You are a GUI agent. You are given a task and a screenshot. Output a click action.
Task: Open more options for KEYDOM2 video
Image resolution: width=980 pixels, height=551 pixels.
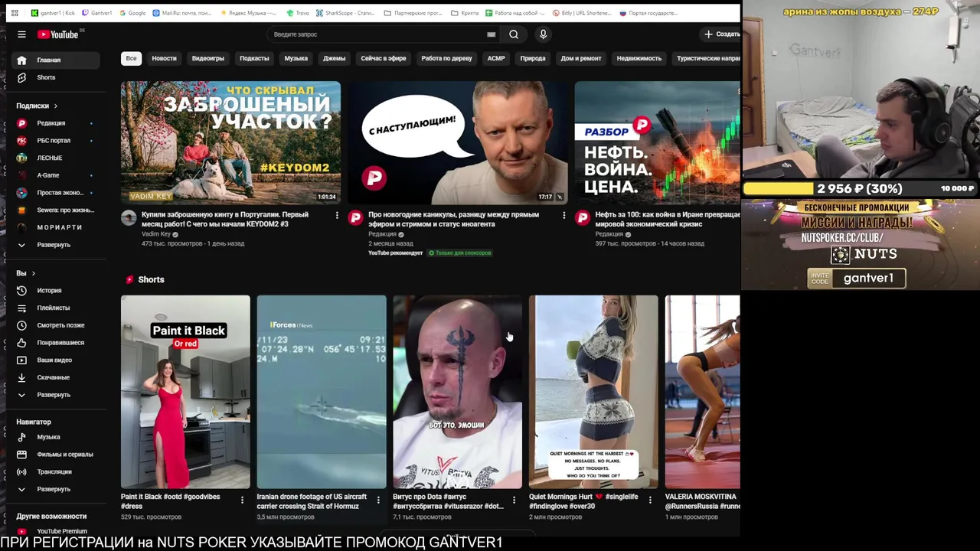[x=337, y=216]
